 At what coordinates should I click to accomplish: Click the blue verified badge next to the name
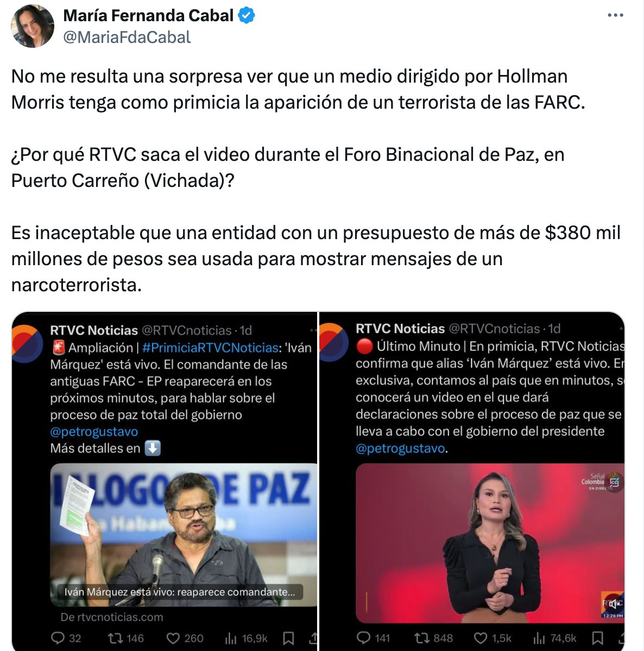[x=247, y=15]
